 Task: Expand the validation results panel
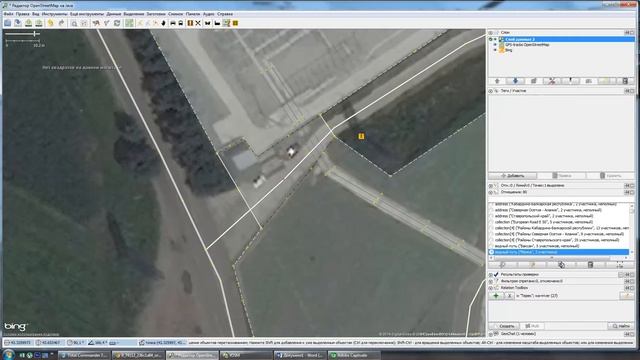[x=491, y=274]
